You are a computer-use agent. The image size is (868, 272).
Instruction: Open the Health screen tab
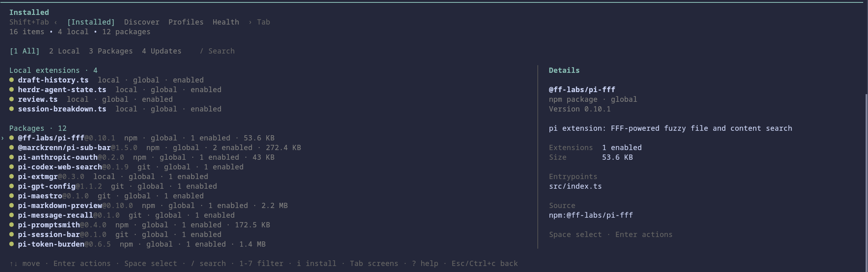pos(226,22)
